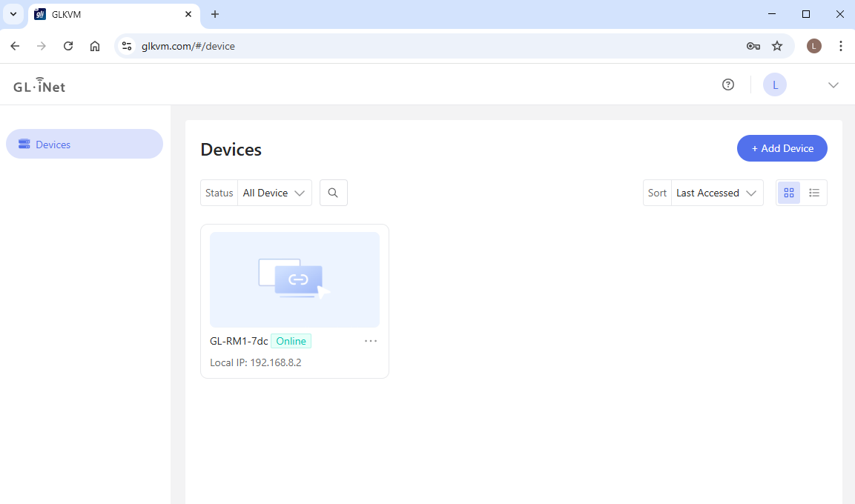This screenshot has width=855, height=504.
Task: Click the Online status badge
Action: pyautogui.click(x=291, y=341)
